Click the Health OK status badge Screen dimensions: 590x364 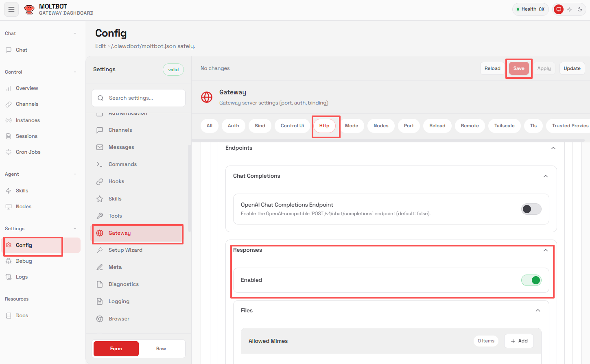click(531, 9)
